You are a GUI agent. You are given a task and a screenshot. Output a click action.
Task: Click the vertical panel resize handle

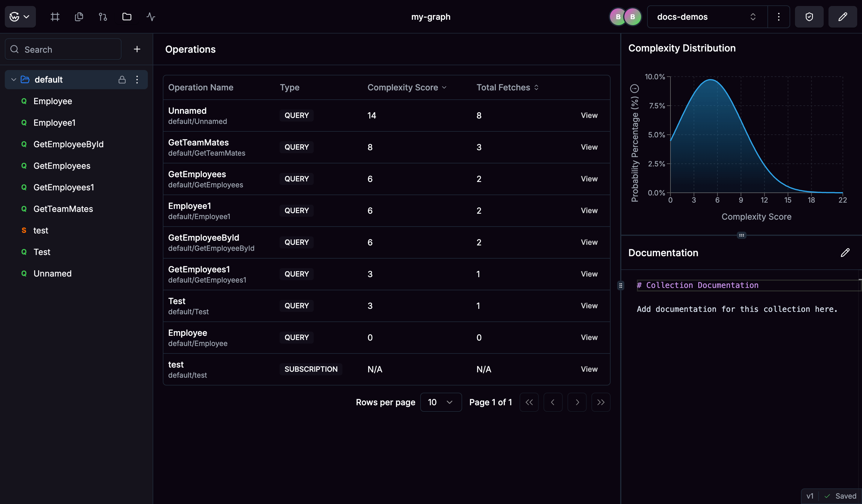620,286
